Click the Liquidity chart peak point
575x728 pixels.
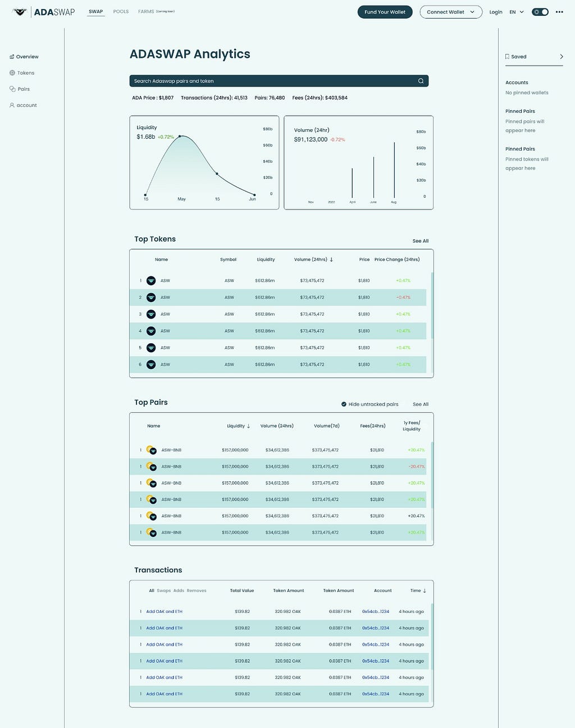point(180,136)
